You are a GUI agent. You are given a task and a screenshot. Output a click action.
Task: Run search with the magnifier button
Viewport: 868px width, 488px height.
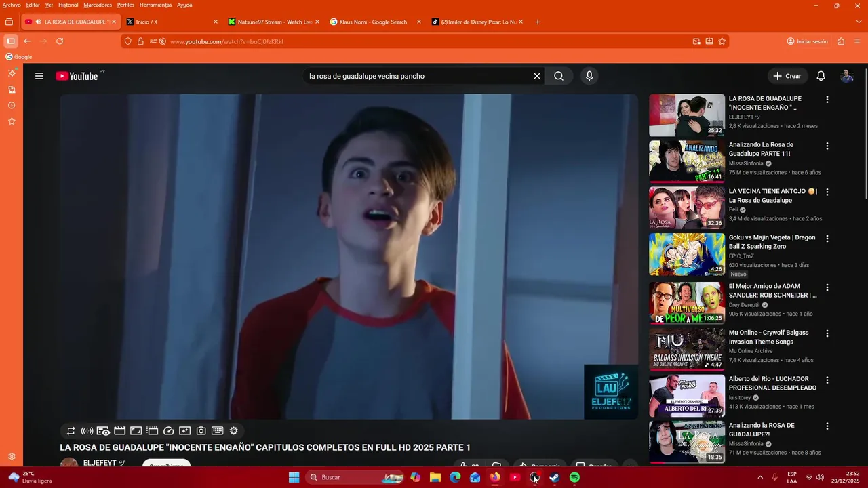[x=559, y=76]
